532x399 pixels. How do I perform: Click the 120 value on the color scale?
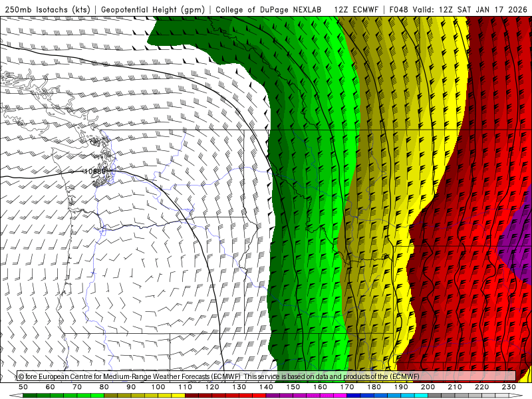point(212,387)
